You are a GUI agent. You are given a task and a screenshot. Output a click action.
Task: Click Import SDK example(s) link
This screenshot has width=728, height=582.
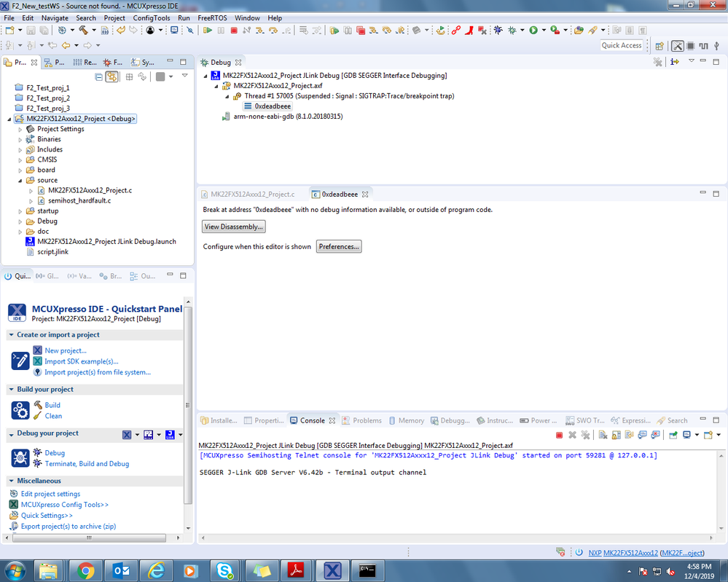click(81, 361)
